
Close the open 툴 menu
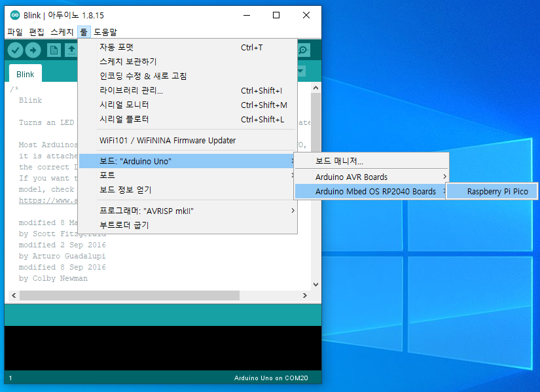(84, 32)
